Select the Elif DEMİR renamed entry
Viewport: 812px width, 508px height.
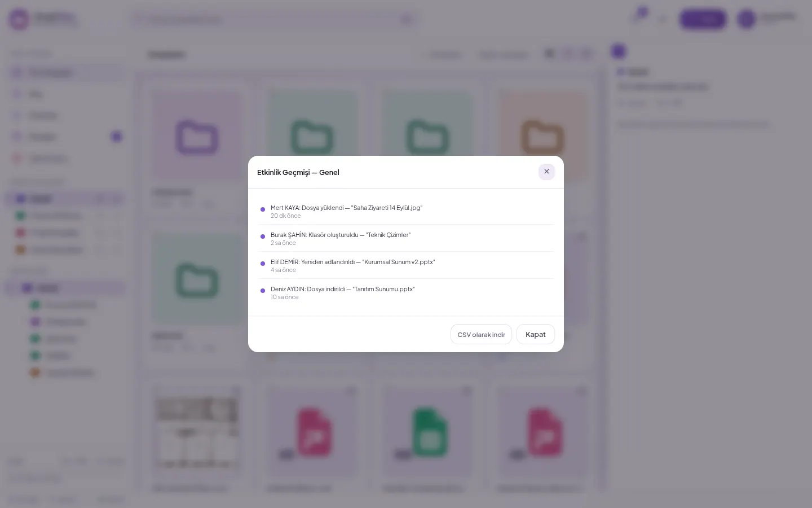point(406,265)
